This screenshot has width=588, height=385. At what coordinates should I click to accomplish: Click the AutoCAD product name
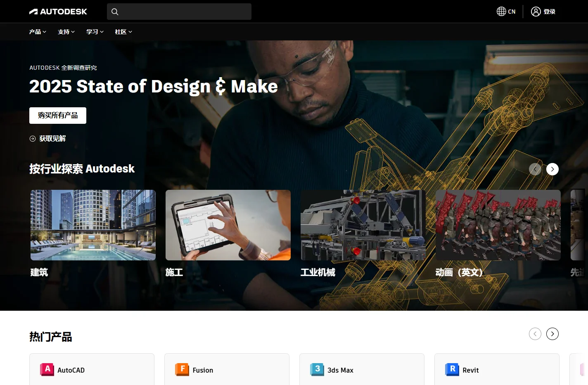tap(71, 370)
